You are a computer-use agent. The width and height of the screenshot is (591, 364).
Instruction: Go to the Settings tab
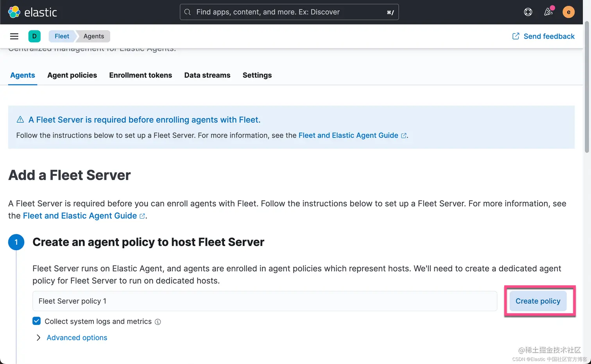257,75
